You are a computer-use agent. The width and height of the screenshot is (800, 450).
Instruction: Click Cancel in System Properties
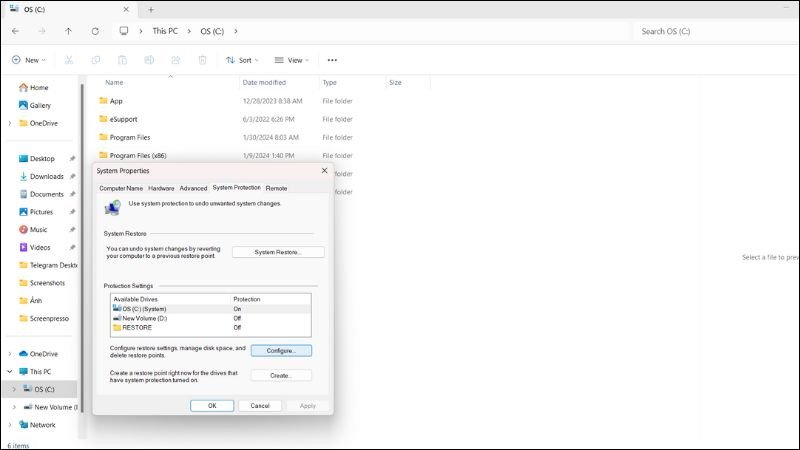click(x=260, y=406)
